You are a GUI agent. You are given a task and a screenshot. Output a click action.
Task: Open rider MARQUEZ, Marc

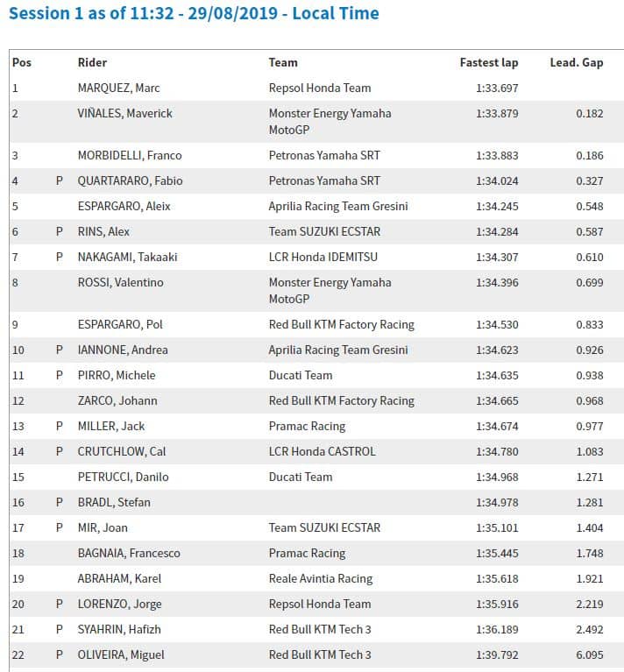[119, 88]
